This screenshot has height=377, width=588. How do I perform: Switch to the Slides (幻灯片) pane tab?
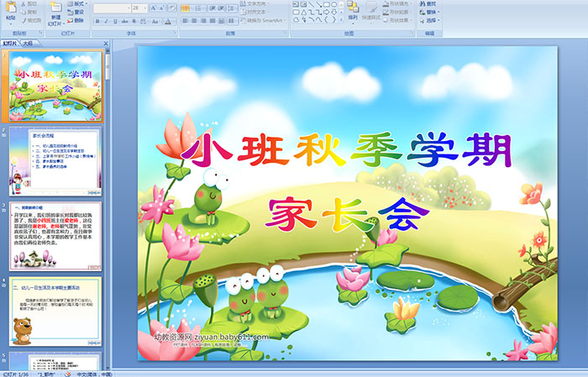point(10,44)
